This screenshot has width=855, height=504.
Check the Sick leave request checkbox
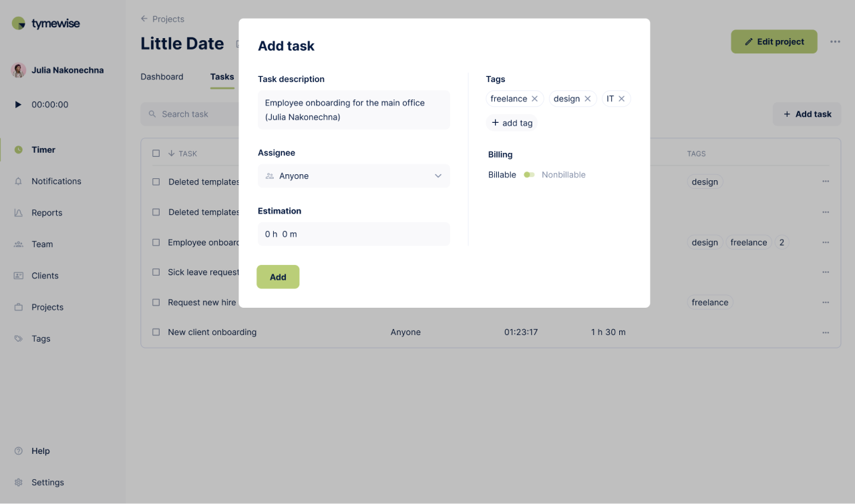(x=156, y=272)
